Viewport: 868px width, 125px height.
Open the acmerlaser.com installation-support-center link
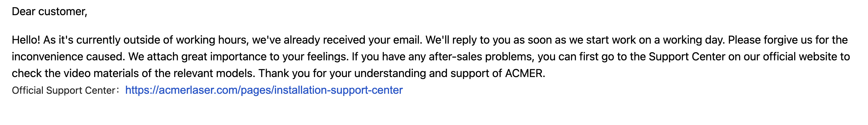pyautogui.click(x=264, y=90)
